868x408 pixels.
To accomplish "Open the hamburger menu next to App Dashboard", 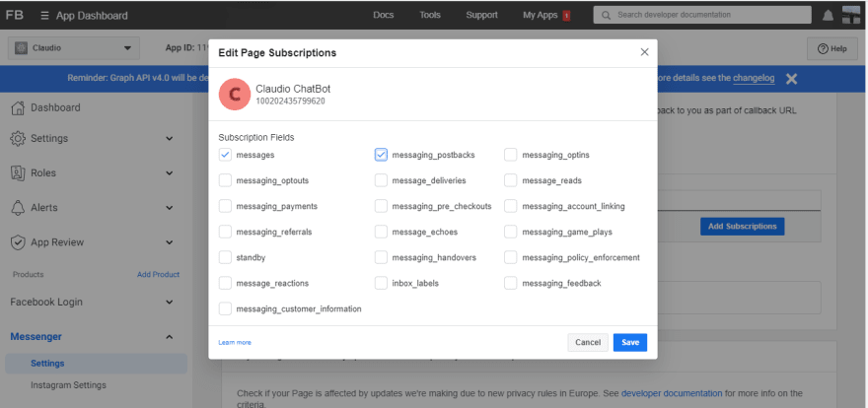I will click(44, 16).
